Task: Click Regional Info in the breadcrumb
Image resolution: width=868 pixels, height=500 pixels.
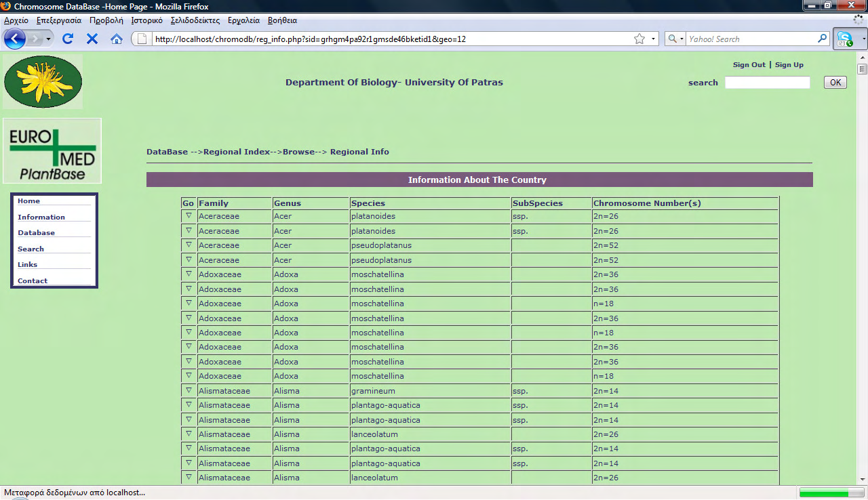Action: [359, 152]
